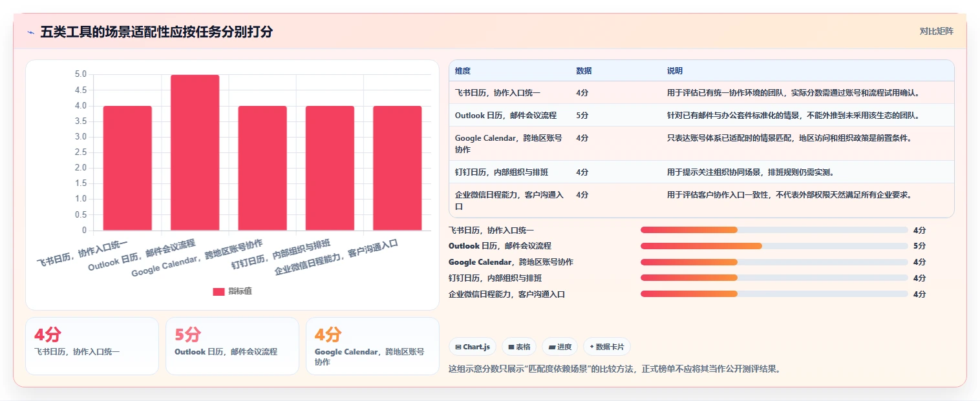Click the lightning icon beside the title
Screen dimensions: 980x401
30,32
